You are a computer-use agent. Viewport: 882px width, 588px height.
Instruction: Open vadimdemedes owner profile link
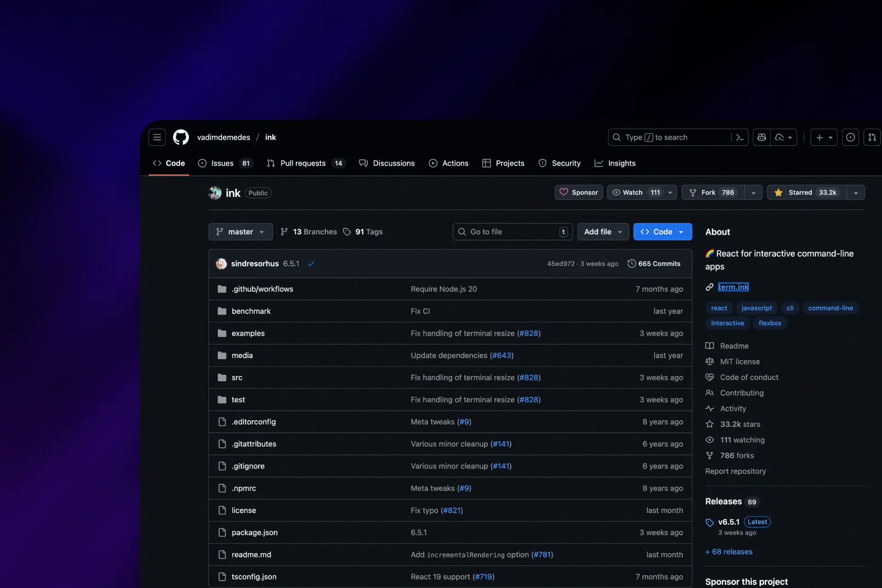(x=224, y=137)
